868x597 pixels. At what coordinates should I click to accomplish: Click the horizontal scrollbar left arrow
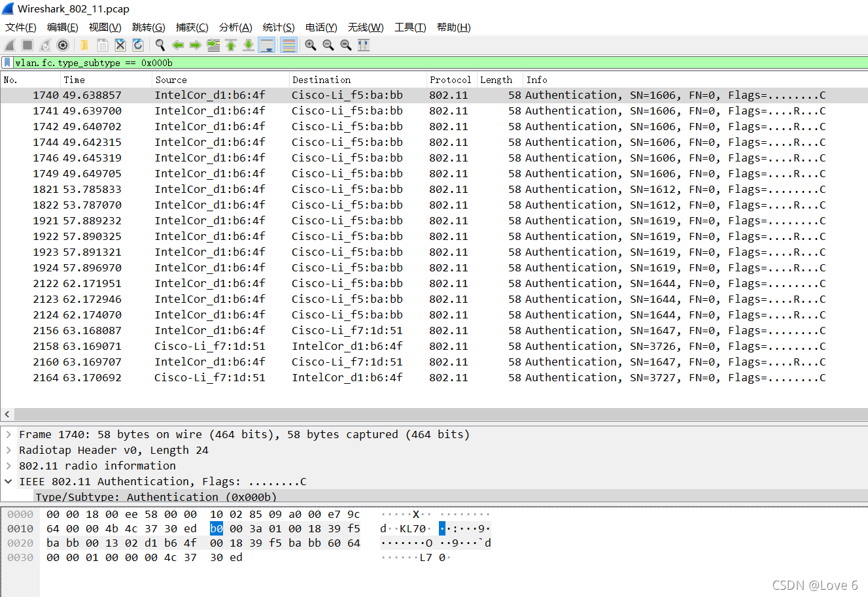click(x=7, y=414)
